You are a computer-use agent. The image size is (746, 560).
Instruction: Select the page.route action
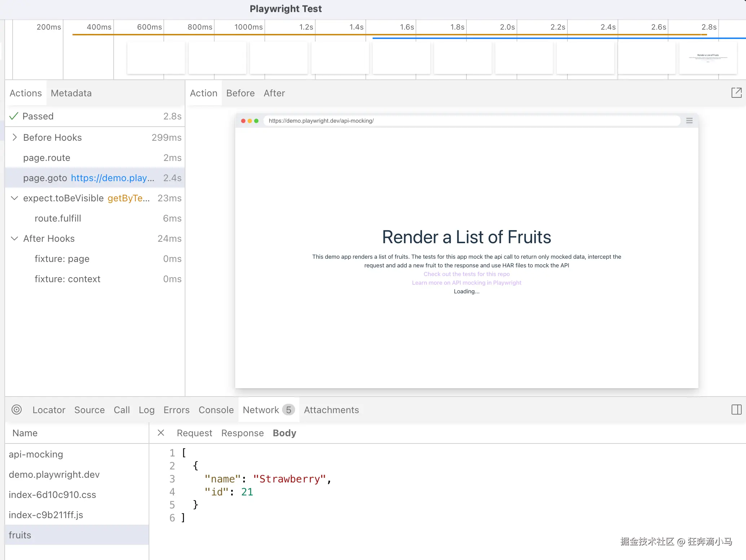click(x=47, y=158)
